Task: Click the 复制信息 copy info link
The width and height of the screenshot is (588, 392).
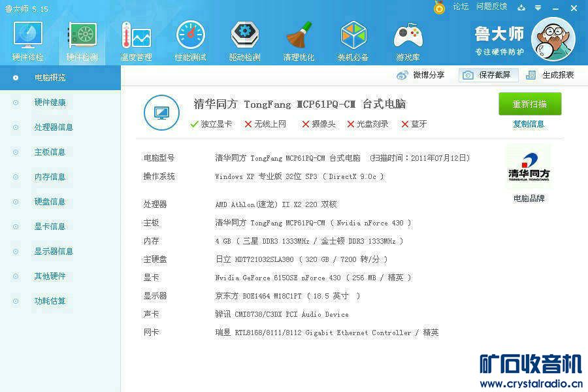Action: [x=529, y=124]
